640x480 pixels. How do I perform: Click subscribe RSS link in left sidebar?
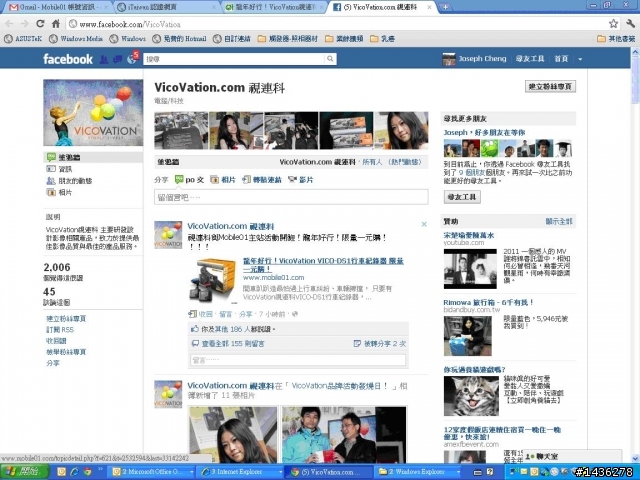60,329
